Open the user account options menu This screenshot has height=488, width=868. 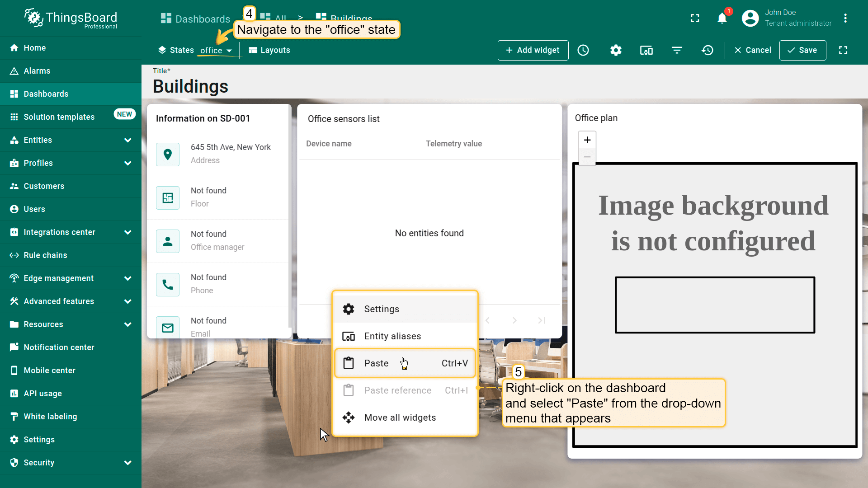click(845, 18)
